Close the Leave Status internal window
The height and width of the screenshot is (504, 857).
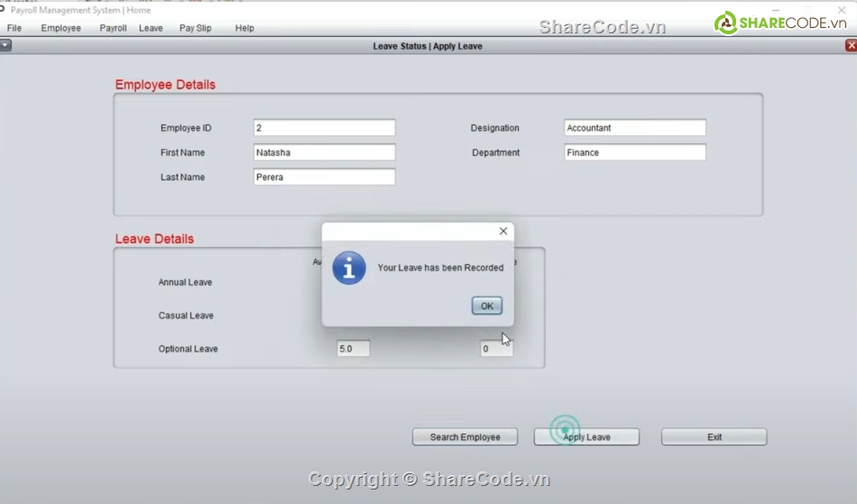tap(851, 46)
